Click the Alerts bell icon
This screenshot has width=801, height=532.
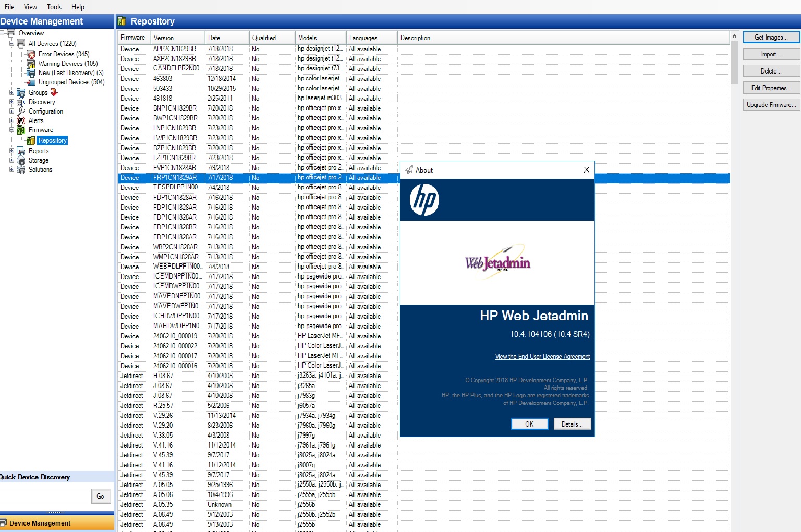pyautogui.click(x=21, y=120)
